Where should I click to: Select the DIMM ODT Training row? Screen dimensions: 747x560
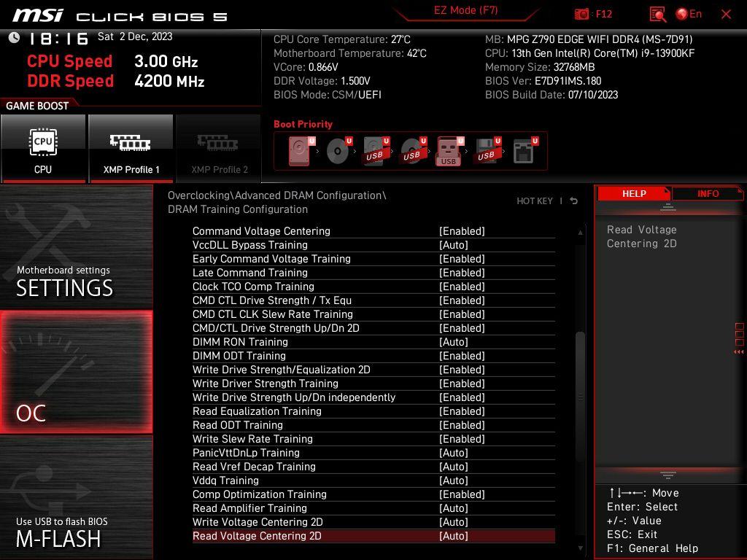[x=373, y=356]
